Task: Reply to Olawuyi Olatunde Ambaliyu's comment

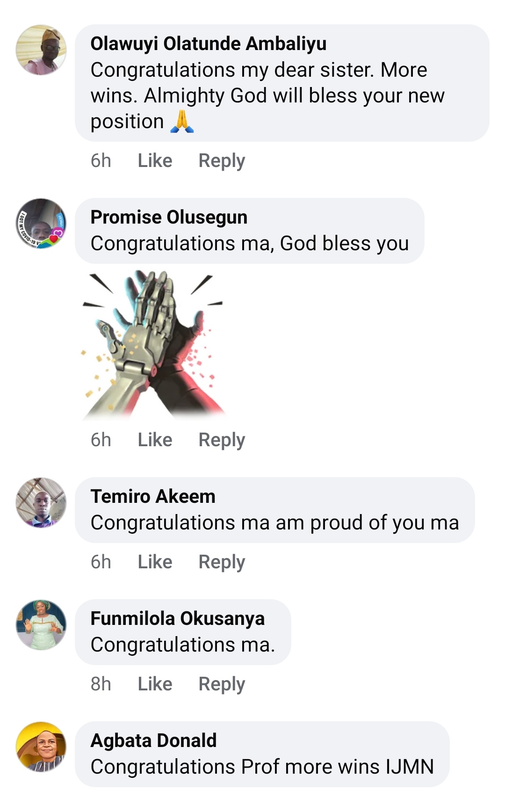Action: (x=222, y=160)
